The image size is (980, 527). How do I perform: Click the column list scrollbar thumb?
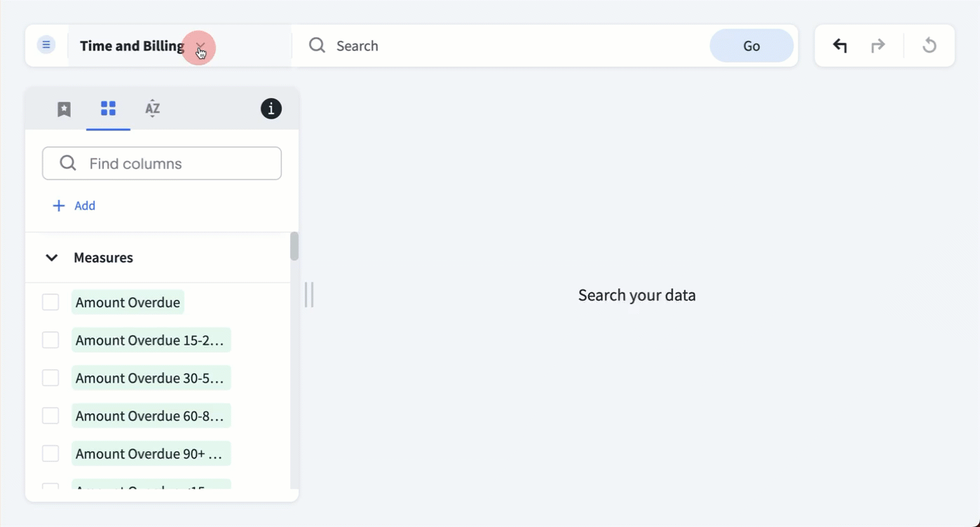pos(294,247)
